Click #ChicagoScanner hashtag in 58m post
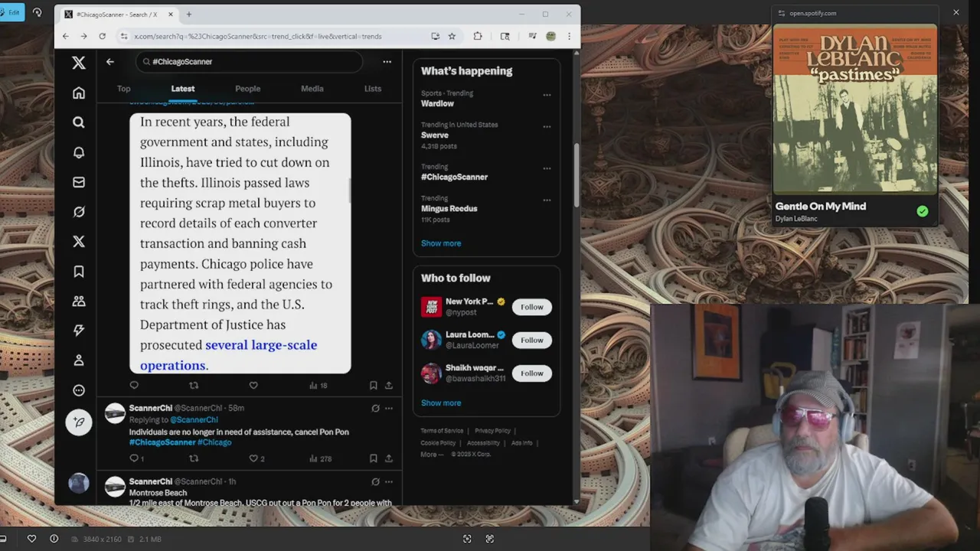The height and width of the screenshot is (551, 980). (162, 442)
